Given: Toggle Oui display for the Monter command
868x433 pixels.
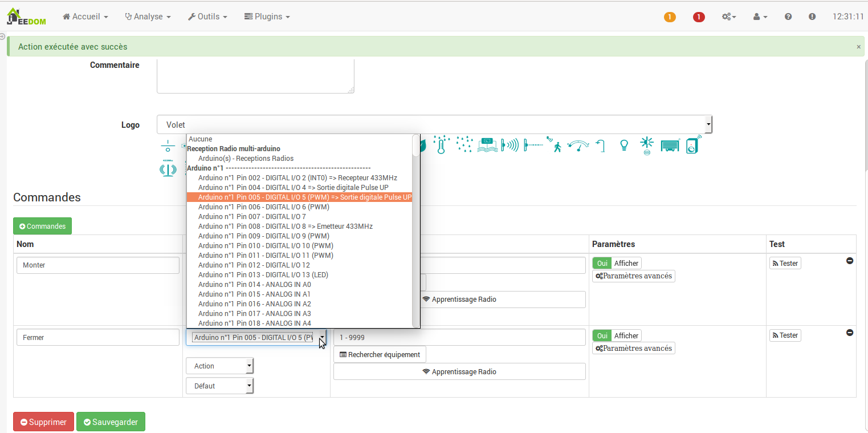Looking at the screenshot, I should click(x=602, y=263).
